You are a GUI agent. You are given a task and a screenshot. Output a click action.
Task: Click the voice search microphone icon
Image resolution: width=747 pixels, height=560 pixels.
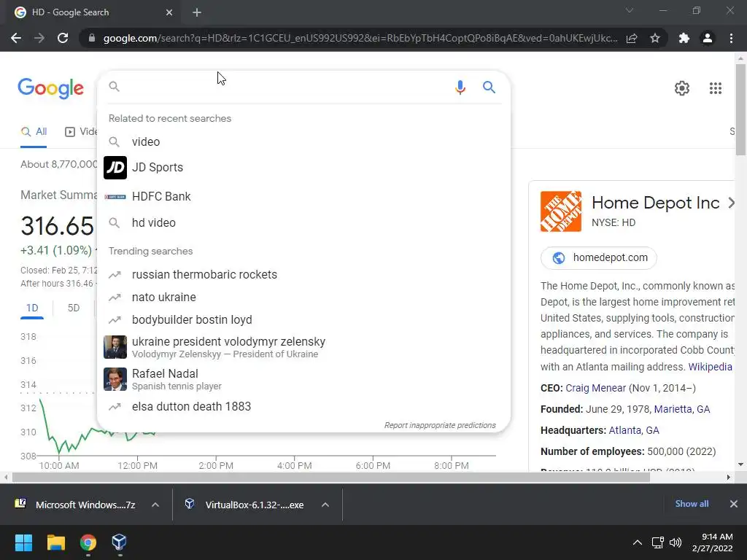(460, 87)
